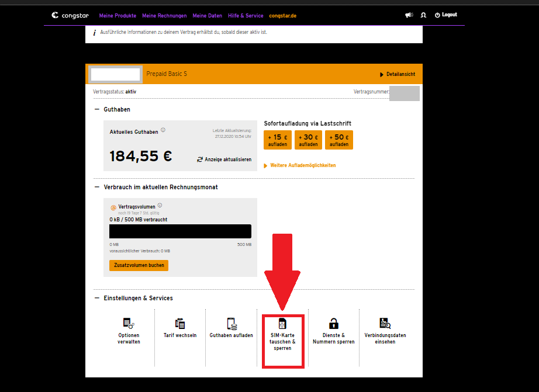Open Detailansicht of Prepaid Basic S
The height and width of the screenshot is (392, 539).
398,74
